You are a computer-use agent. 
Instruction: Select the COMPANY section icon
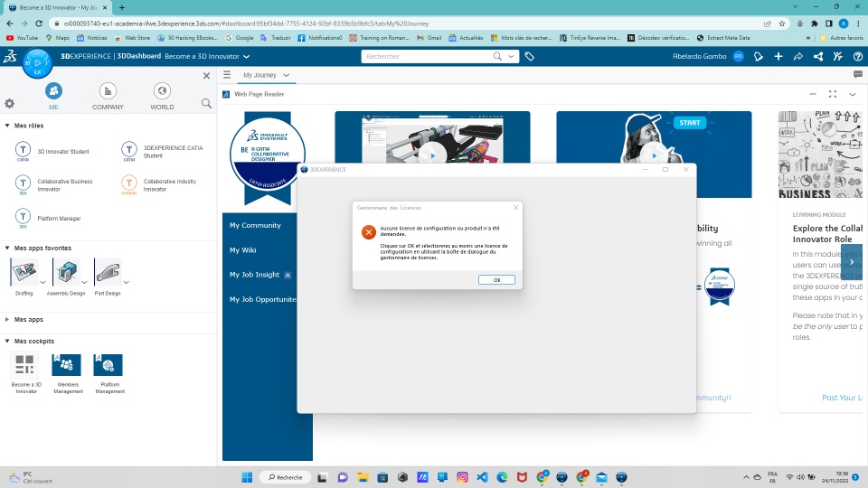point(108,90)
